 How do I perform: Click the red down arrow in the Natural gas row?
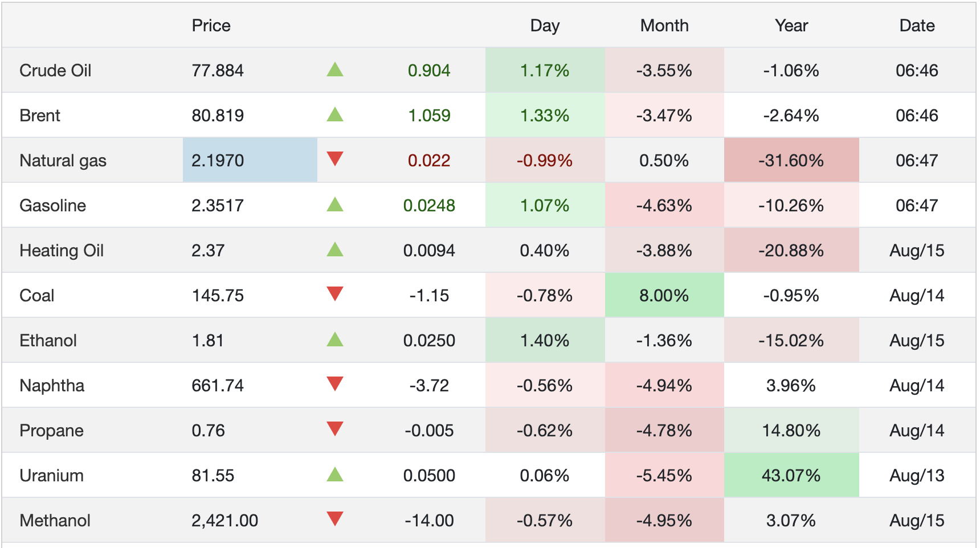tap(335, 159)
